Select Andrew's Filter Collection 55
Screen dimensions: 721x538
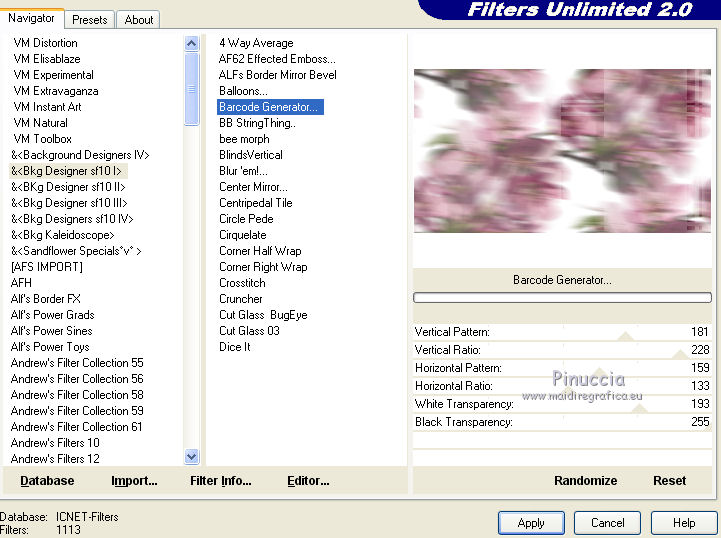77,363
